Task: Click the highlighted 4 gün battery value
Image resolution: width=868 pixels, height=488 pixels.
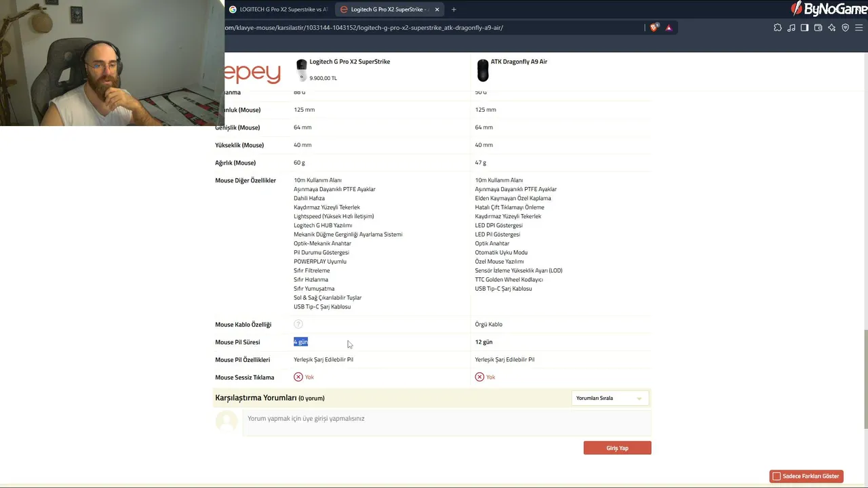Action: point(300,342)
